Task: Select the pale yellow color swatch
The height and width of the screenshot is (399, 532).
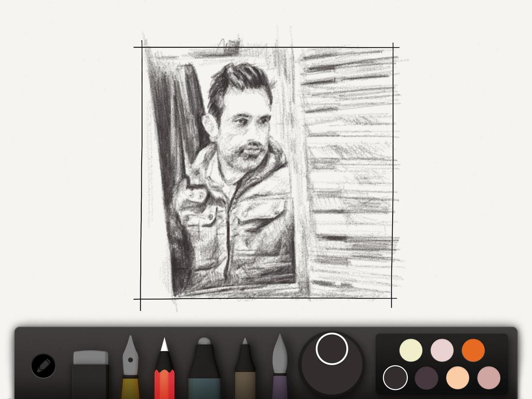Action: 411,349
